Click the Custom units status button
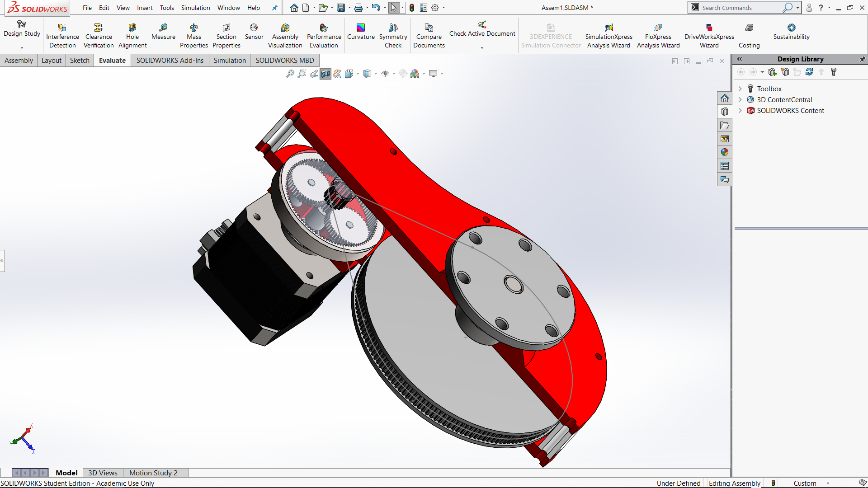The image size is (868, 488). coord(805,483)
